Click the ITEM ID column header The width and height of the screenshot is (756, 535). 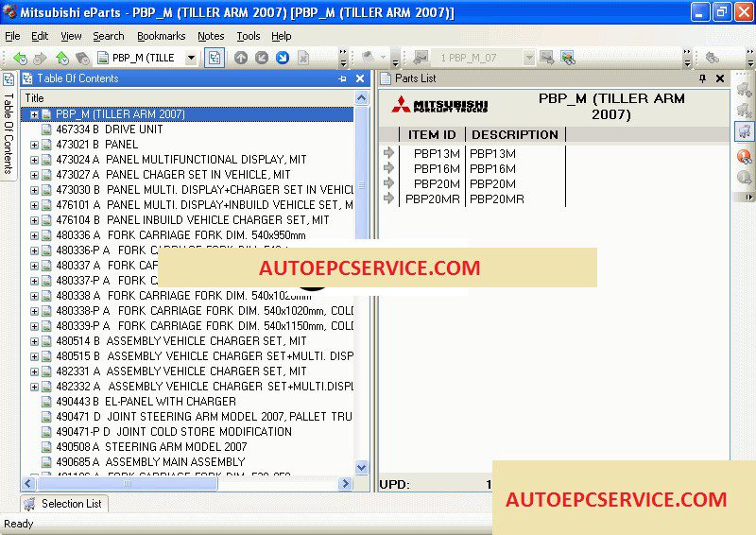click(x=432, y=134)
